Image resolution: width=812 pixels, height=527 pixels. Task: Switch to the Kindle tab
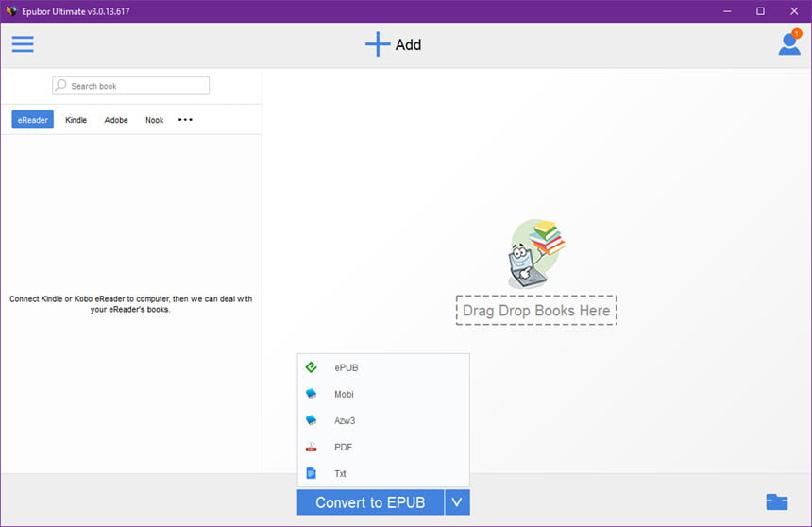(76, 120)
